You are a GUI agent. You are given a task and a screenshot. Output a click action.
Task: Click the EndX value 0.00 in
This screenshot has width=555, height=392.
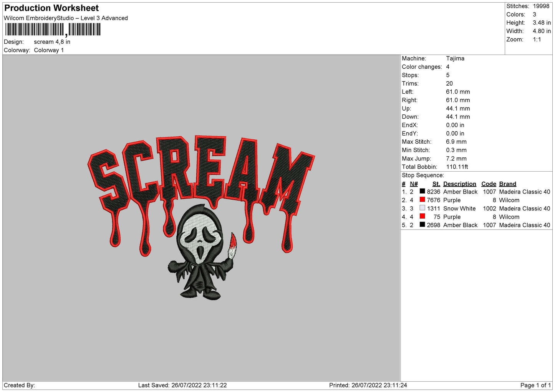pyautogui.click(x=455, y=125)
